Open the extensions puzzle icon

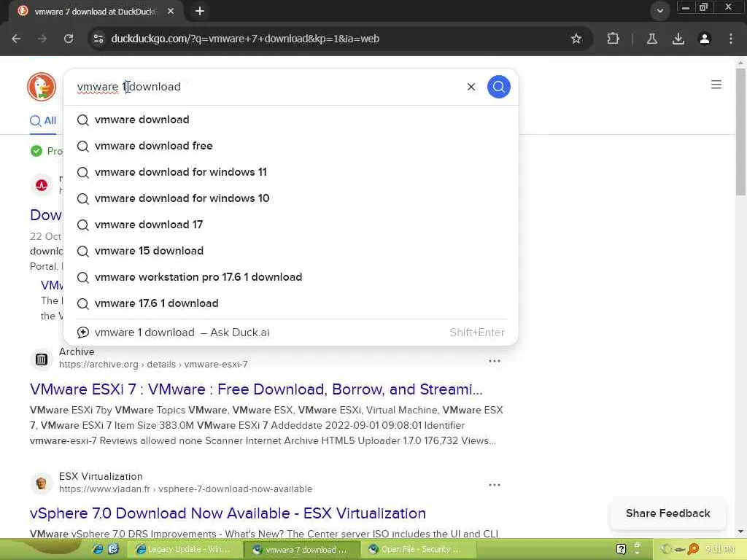click(x=613, y=39)
